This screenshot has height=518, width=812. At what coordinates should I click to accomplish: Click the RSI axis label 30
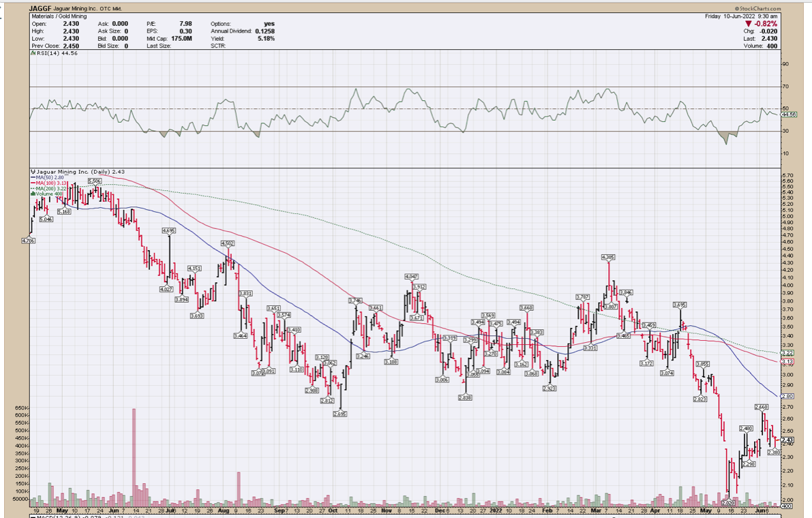(785, 131)
